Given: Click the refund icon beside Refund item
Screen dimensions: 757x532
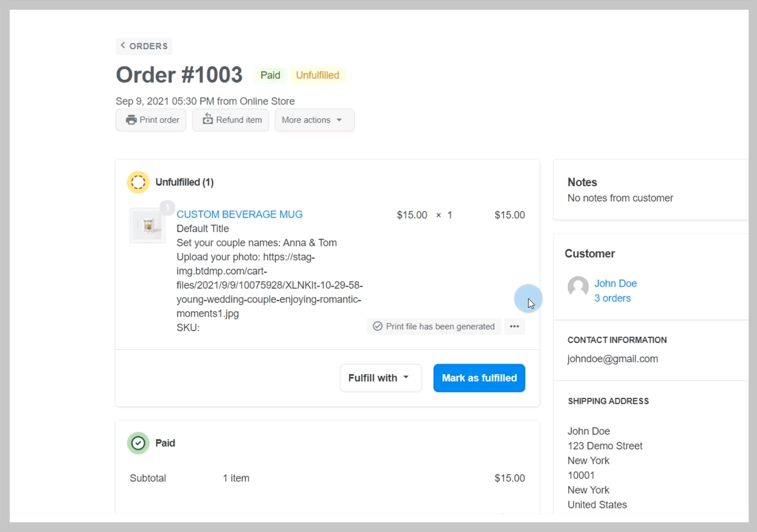Looking at the screenshot, I should [207, 119].
